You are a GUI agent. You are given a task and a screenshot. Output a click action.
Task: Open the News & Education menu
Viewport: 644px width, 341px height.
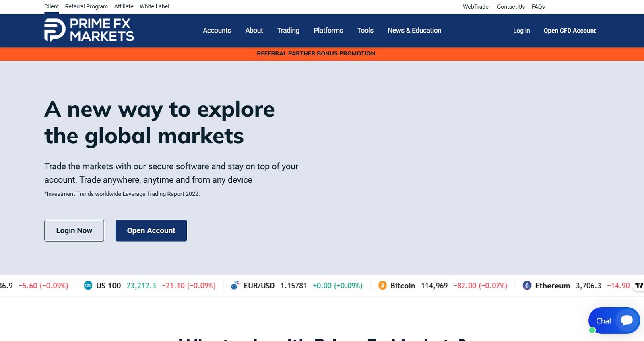[x=414, y=31]
